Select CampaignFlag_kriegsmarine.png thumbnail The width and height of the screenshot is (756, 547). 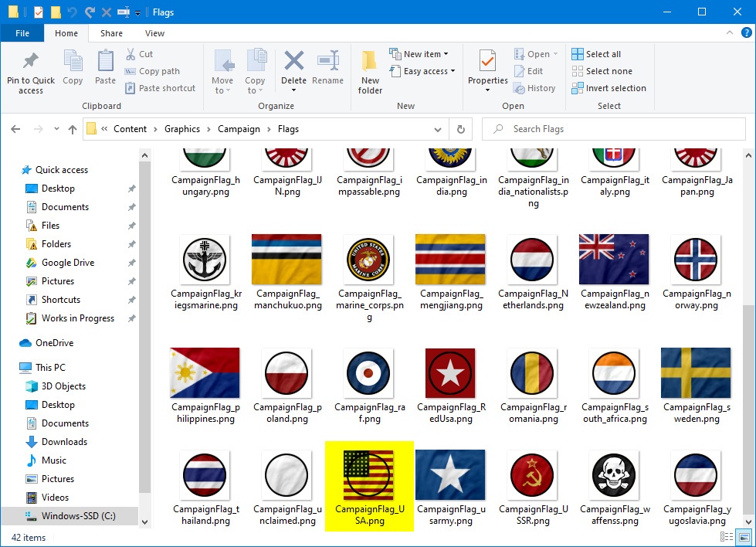pyautogui.click(x=205, y=260)
